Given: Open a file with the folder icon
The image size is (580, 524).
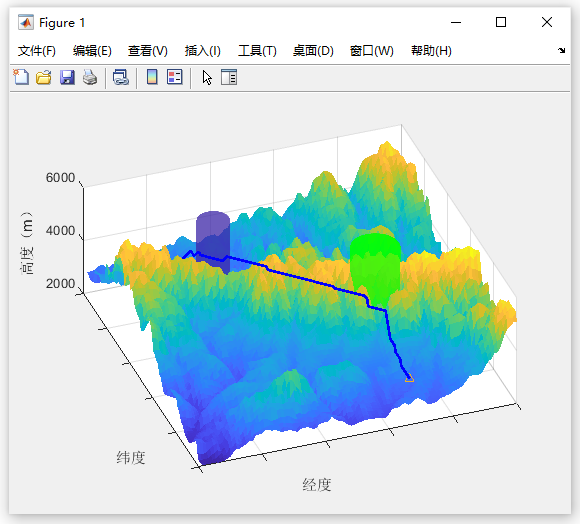Looking at the screenshot, I should click(x=44, y=78).
